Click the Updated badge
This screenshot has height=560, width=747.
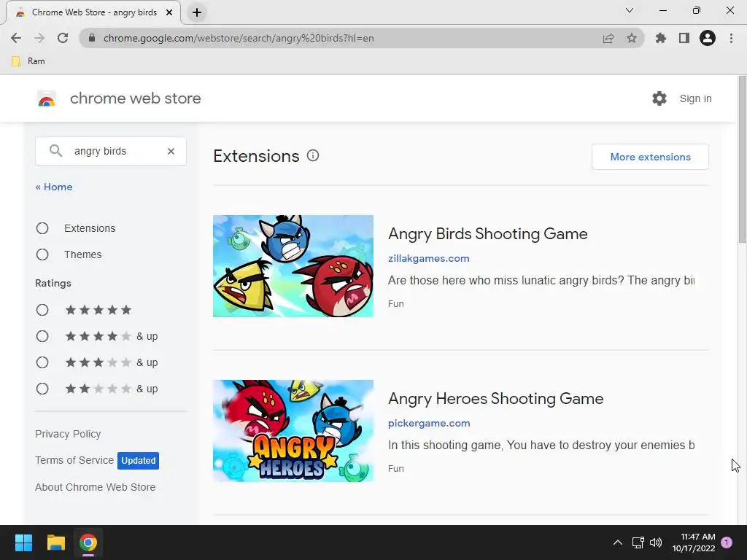[138, 461]
